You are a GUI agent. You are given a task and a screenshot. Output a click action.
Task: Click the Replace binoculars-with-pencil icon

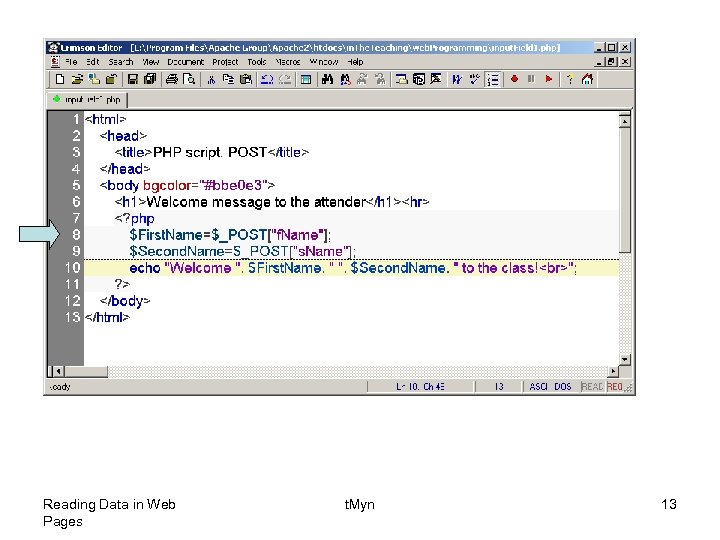point(345,79)
